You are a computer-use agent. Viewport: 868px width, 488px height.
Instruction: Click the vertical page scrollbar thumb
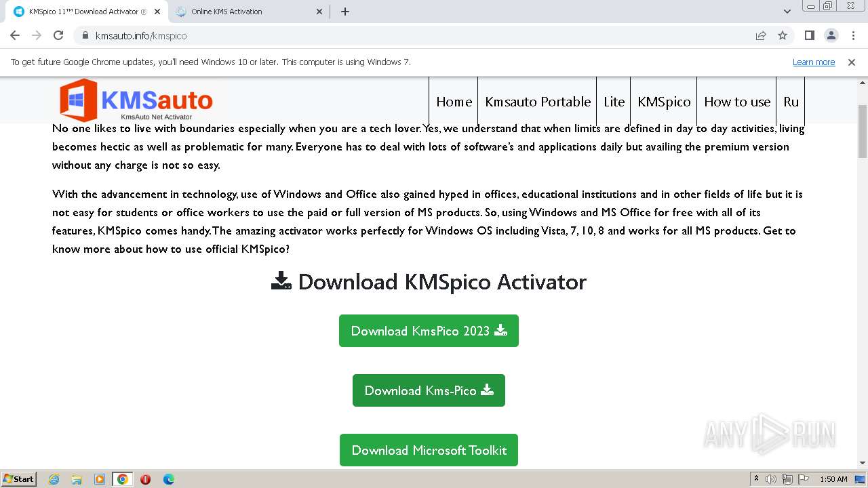click(863, 131)
